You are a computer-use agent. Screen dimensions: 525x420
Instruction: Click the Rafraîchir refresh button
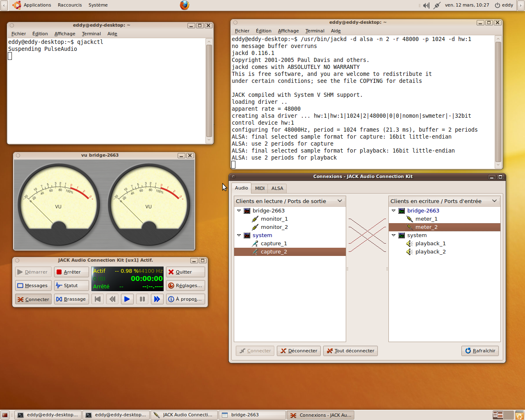tap(480, 351)
